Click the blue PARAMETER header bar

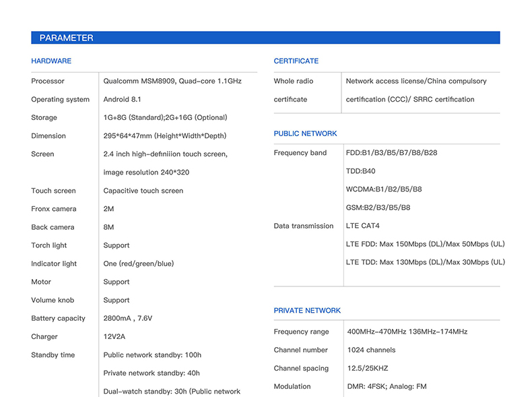265,38
